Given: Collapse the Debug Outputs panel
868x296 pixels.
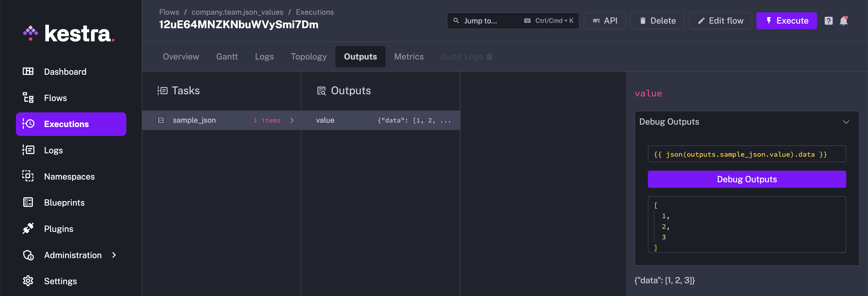Looking at the screenshot, I should point(846,122).
